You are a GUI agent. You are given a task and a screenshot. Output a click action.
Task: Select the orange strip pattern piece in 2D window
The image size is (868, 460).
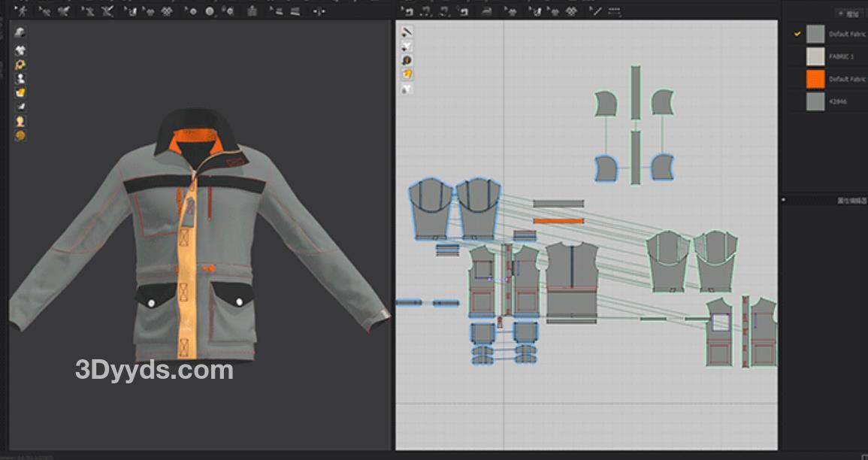tap(558, 221)
